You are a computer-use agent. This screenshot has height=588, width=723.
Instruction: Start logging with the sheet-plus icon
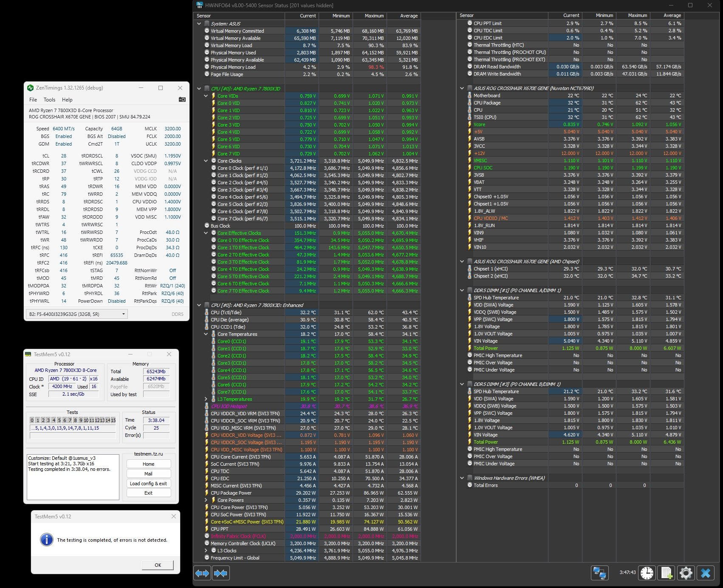(x=667, y=573)
